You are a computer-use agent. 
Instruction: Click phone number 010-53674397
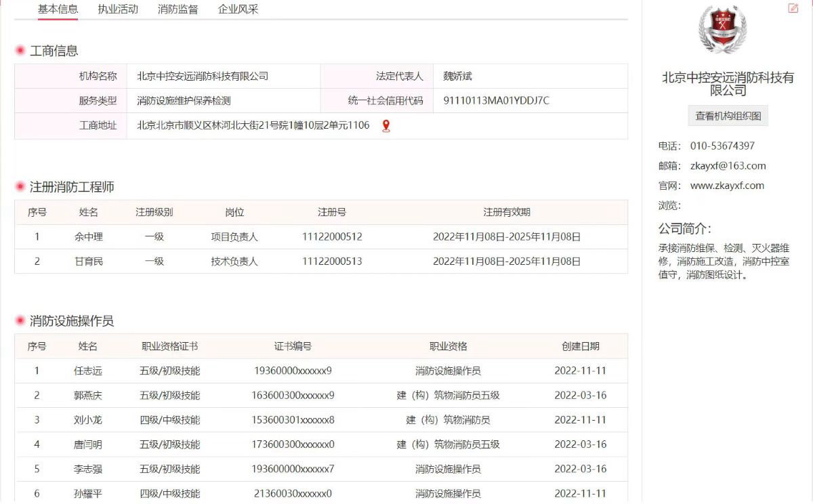pyautogui.click(x=722, y=146)
